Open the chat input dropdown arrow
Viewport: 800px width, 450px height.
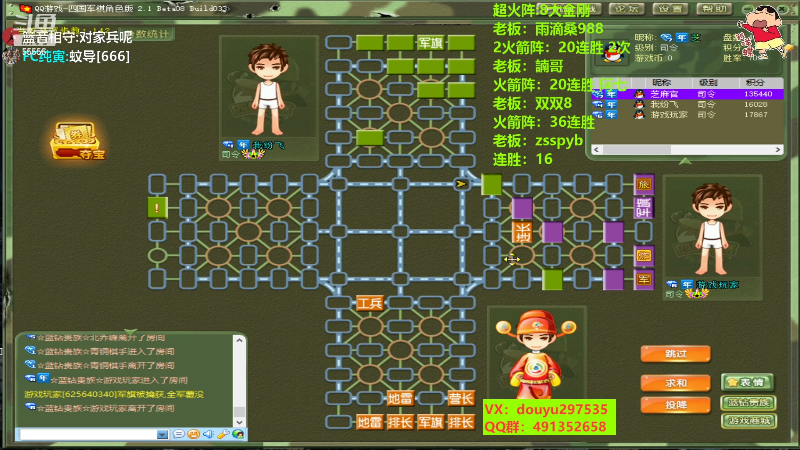click(162, 435)
